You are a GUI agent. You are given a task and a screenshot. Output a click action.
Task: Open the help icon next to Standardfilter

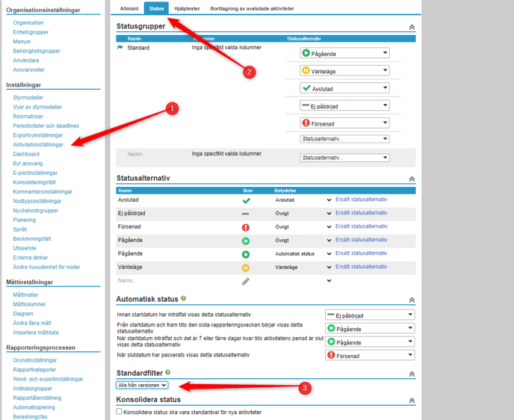point(167,372)
